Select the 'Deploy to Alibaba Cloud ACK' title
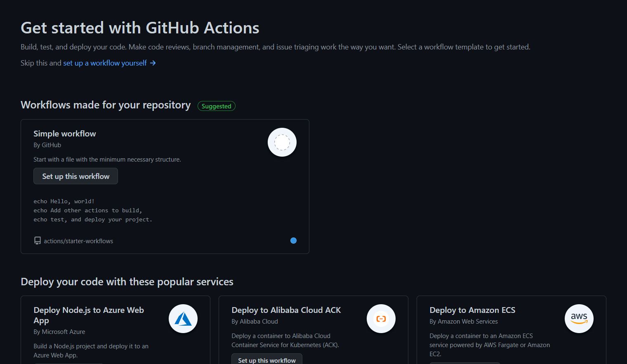The image size is (627, 364). [x=286, y=310]
